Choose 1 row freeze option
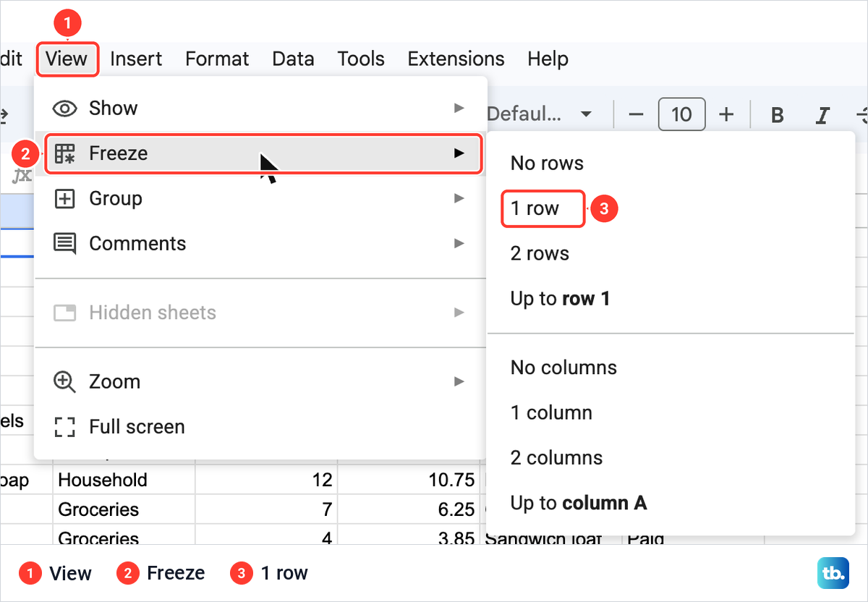 (x=671, y=208)
